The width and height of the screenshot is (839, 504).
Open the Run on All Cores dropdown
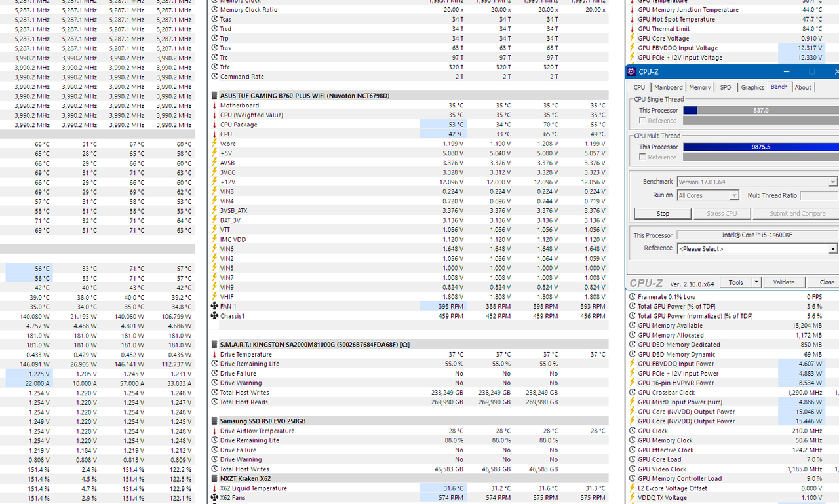click(734, 195)
